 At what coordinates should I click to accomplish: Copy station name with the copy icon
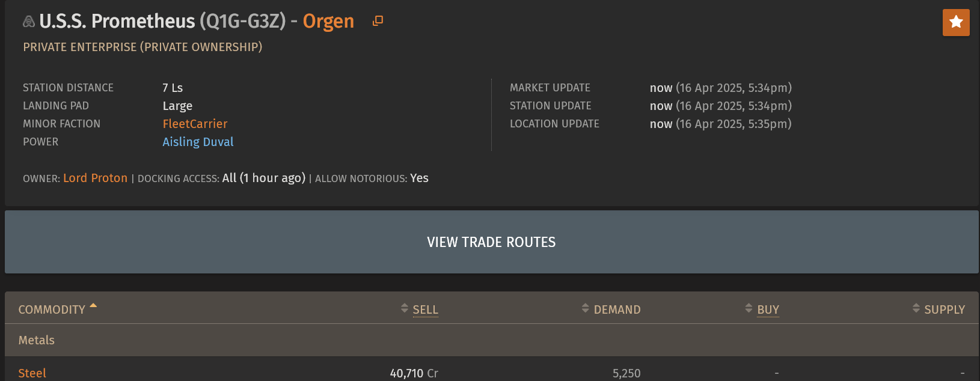pos(378,21)
